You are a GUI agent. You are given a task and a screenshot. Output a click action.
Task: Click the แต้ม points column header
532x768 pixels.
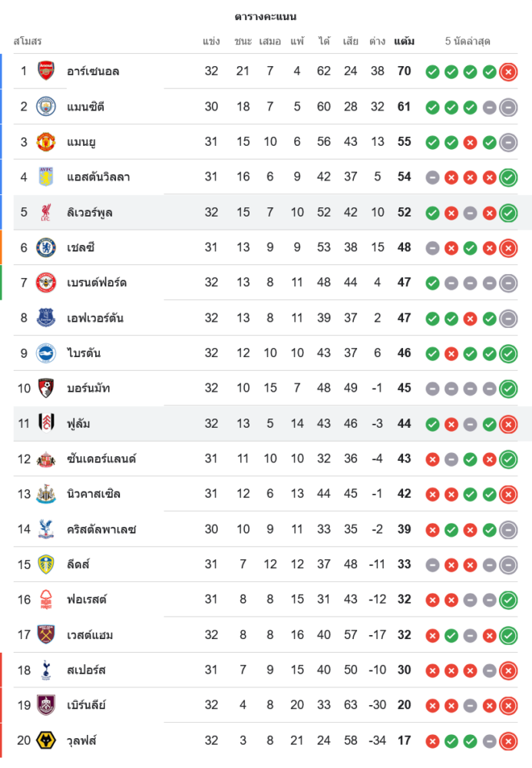(x=405, y=41)
